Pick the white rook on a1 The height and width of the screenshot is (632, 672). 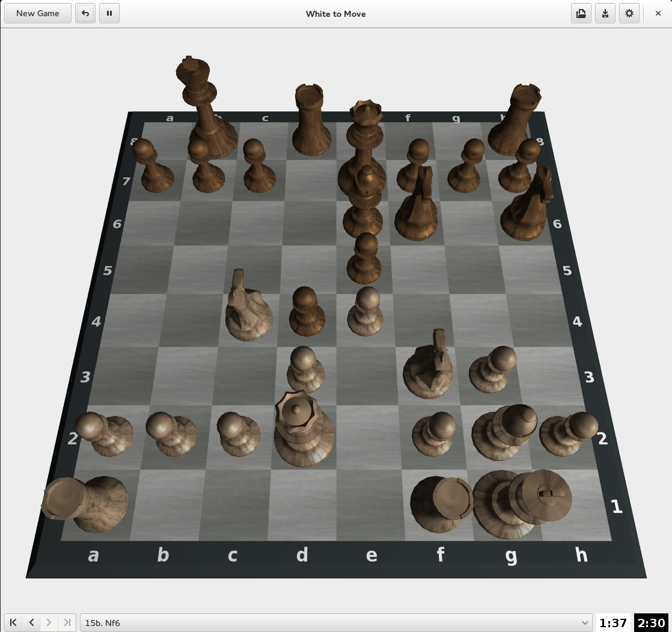point(87,505)
